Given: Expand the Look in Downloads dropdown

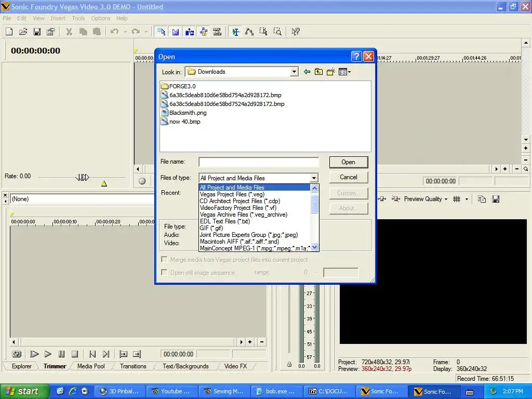Looking at the screenshot, I should (294, 72).
